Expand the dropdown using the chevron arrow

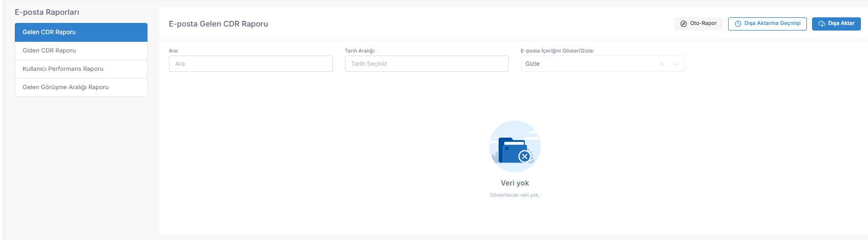pyautogui.click(x=677, y=64)
